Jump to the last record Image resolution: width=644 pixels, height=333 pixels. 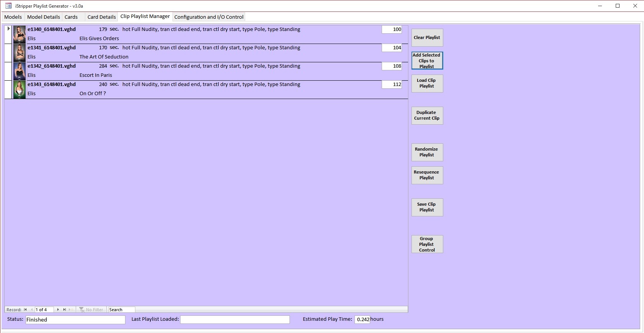[x=65, y=310]
